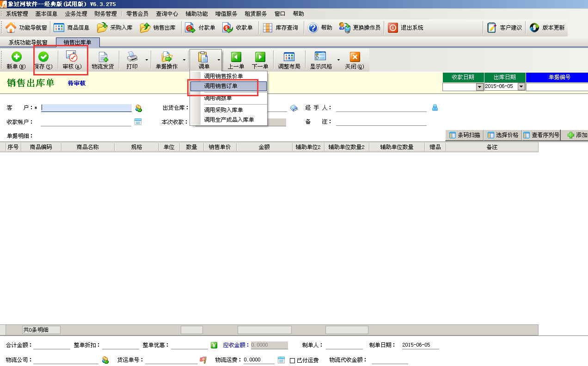Click 物流发货 in the order toolbar
The image size is (588, 366).
(103, 61)
